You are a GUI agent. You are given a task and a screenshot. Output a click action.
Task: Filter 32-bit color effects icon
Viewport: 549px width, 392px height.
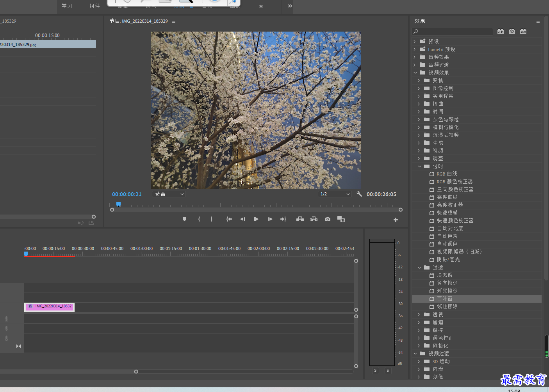click(512, 32)
